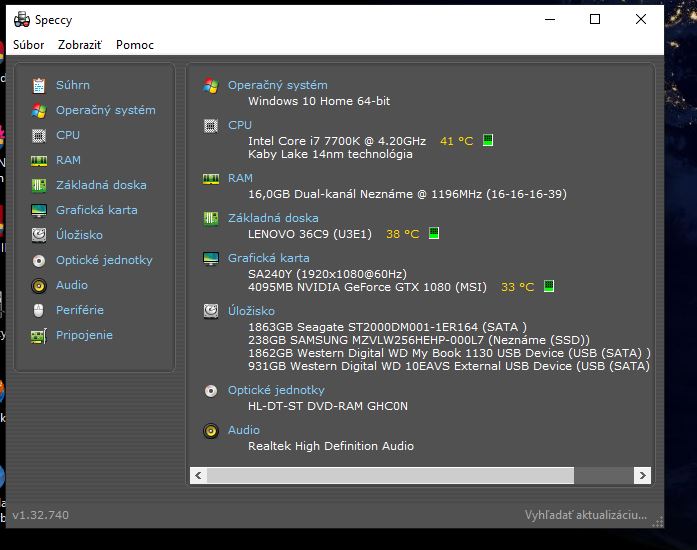Select Súhrn in the sidebar

pyautogui.click(x=72, y=85)
